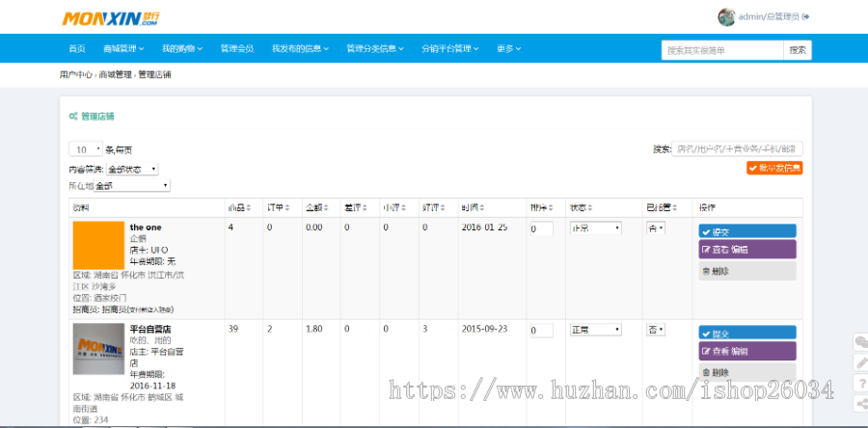Click the 排序 value field for 平台自营店
Screen dimensions: 868x428
pyautogui.click(x=541, y=330)
